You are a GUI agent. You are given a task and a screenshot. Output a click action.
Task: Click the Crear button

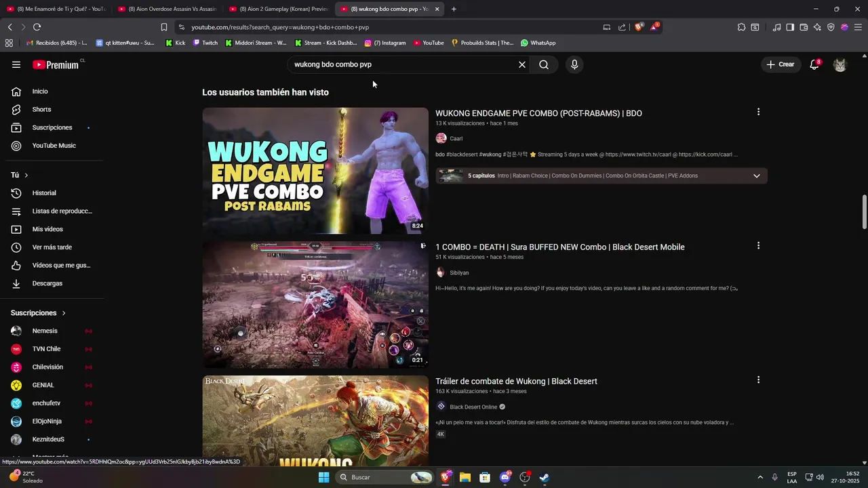point(781,64)
